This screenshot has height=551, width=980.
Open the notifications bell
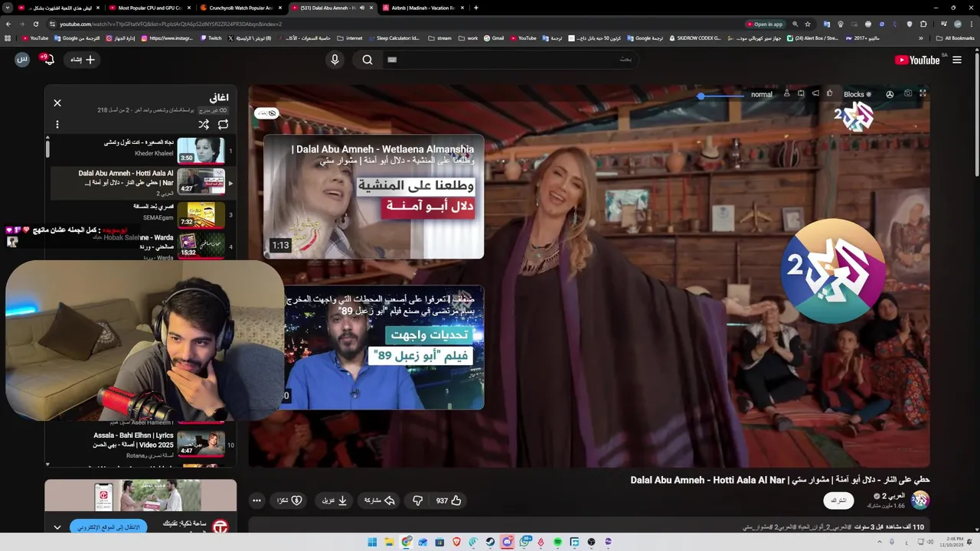click(x=49, y=60)
